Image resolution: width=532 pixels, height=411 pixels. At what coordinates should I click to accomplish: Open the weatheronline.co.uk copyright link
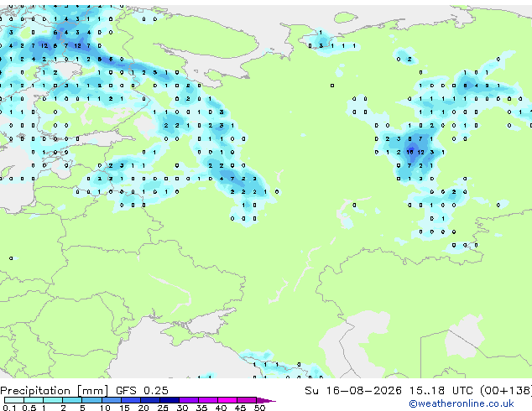[462, 403]
